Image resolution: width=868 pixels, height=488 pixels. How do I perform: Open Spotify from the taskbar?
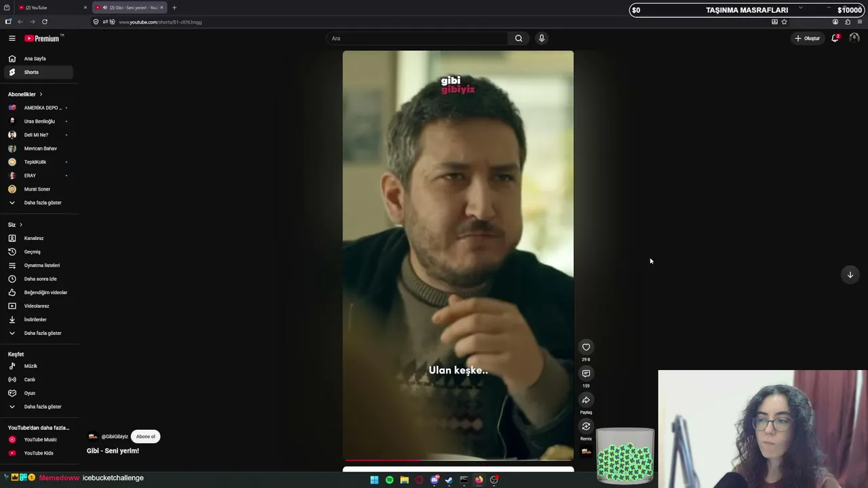pyautogui.click(x=389, y=480)
